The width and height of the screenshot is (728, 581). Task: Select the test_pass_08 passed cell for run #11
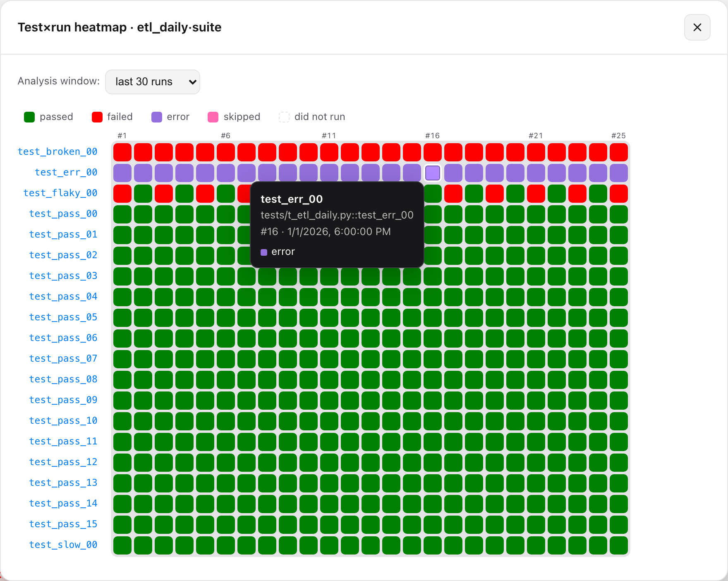(x=329, y=380)
